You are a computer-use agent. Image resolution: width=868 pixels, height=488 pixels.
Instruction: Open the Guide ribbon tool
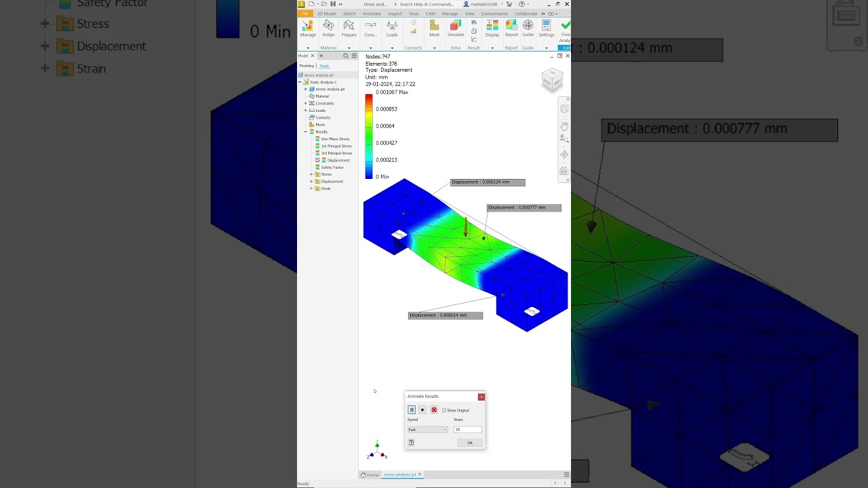click(528, 28)
